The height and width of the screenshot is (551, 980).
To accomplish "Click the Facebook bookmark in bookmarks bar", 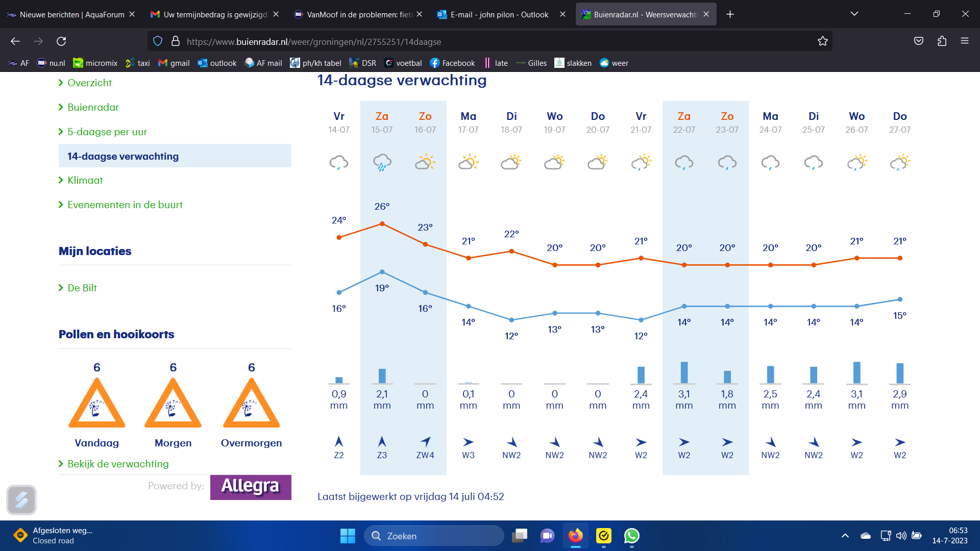I will pyautogui.click(x=452, y=63).
